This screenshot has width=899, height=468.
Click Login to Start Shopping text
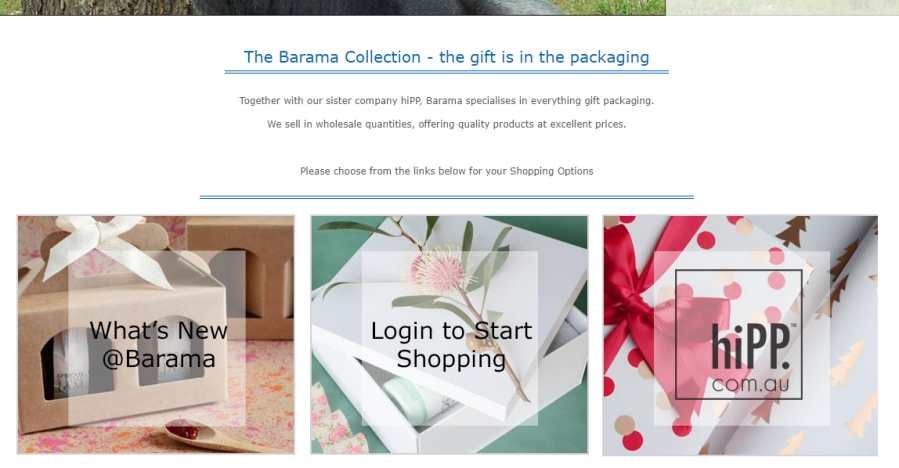pos(451,345)
